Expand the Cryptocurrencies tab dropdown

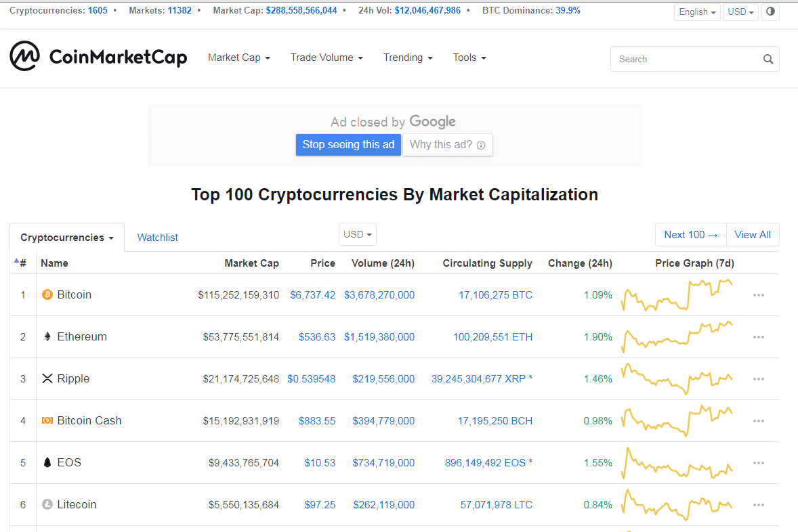tap(66, 238)
